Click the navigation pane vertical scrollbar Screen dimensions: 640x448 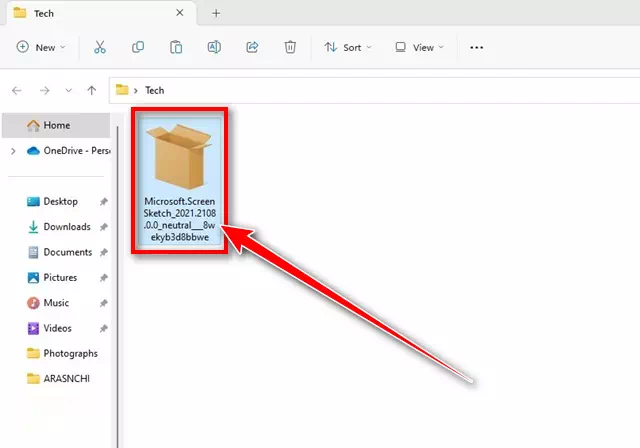pos(118,286)
